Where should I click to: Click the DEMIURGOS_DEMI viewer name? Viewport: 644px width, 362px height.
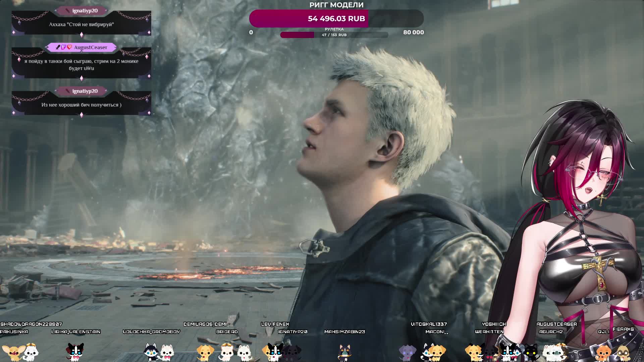coord(205,324)
